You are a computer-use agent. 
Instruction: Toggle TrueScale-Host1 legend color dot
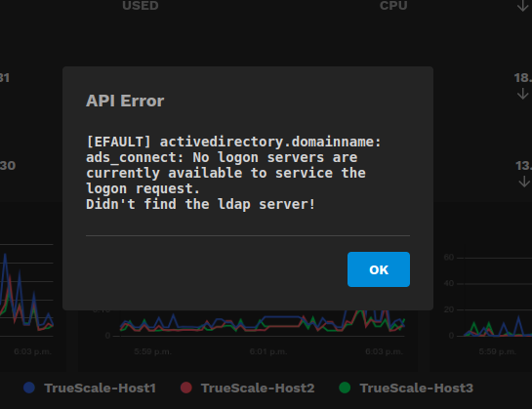point(29,388)
